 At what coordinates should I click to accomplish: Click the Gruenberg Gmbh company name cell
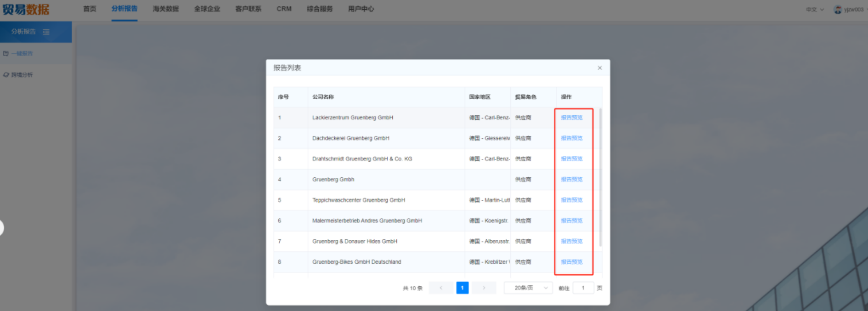(333, 180)
